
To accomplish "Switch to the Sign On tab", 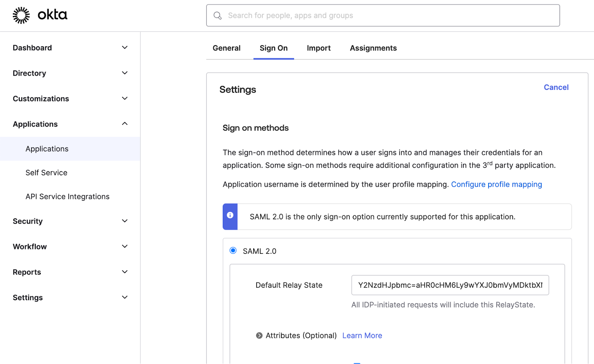I will coord(274,48).
